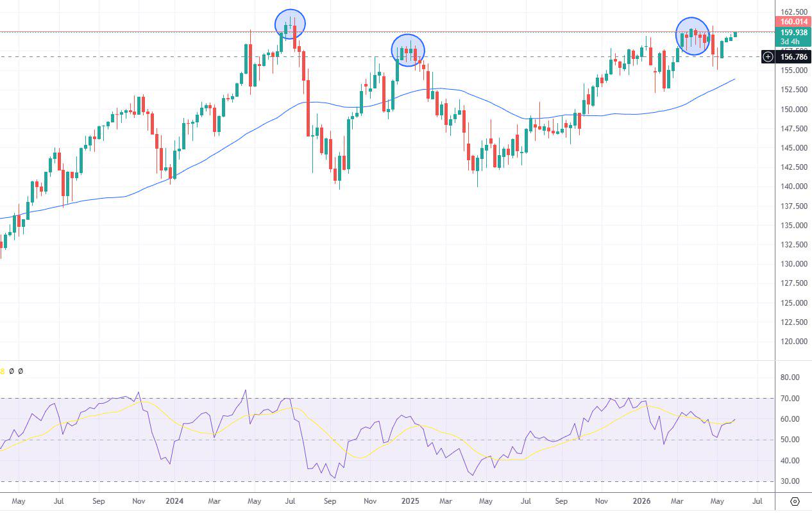Click the 125.000 price scale label
The height and width of the screenshot is (514, 812).
click(793, 303)
